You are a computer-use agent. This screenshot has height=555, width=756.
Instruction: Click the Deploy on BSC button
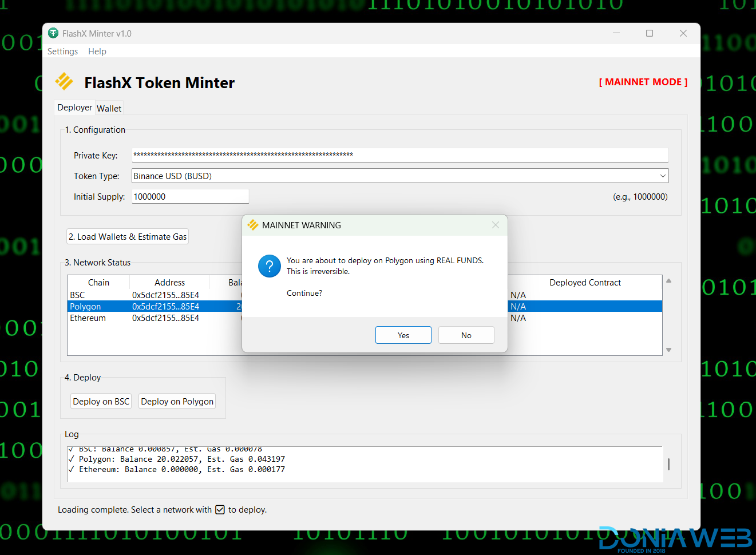pyautogui.click(x=101, y=402)
